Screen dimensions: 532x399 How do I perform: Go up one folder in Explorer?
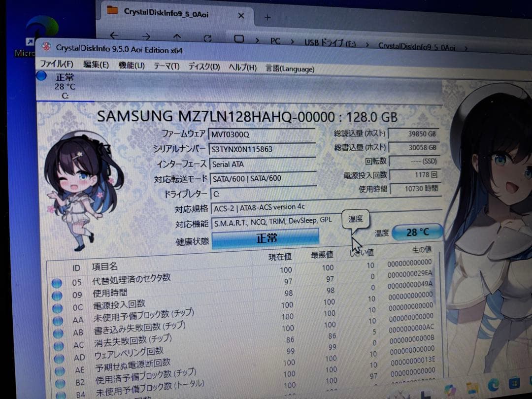click(177, 36)
